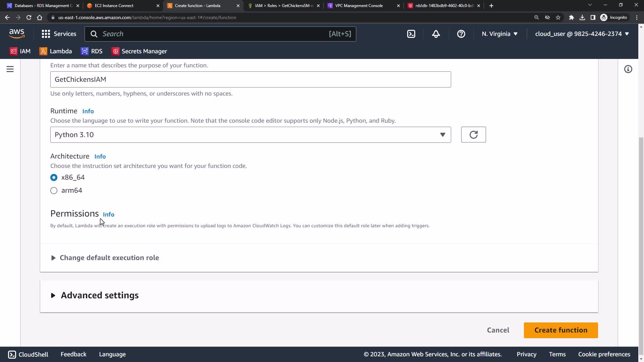This screenshot has height=362, width=644.
Task: Open the Permissions Info link
Action: point(108,215)
